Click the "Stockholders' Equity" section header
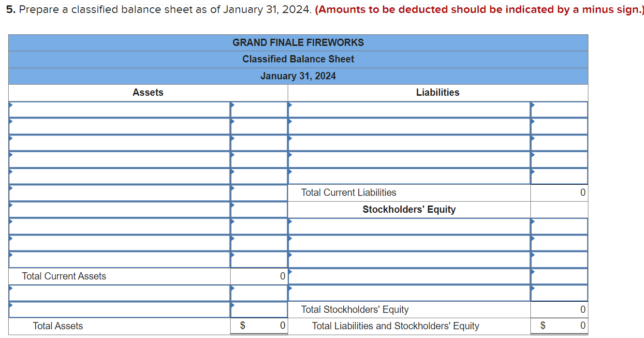The image size is (644, 338). click(x=409, y=209)
